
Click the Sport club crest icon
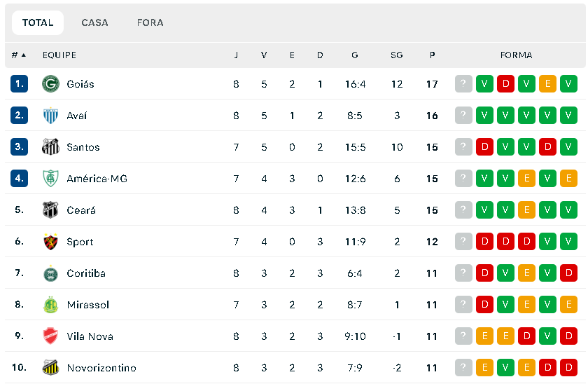coord(50,241)
